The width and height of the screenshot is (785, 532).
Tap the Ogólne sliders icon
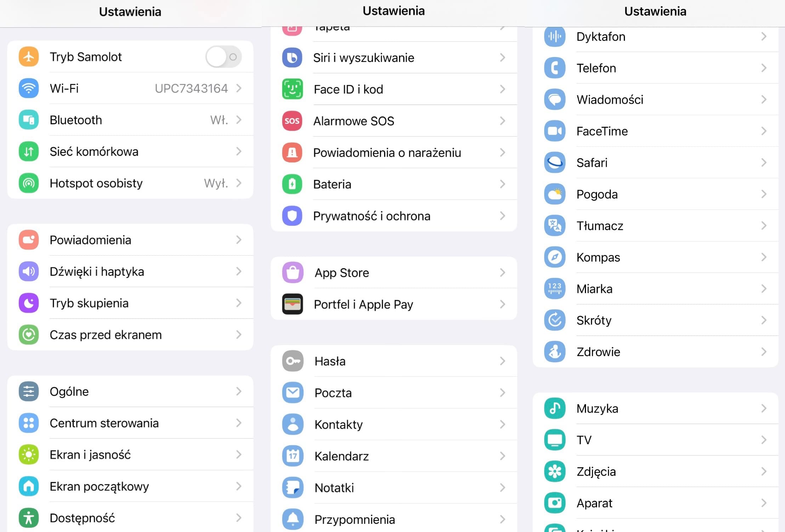[x=29, y=391]
